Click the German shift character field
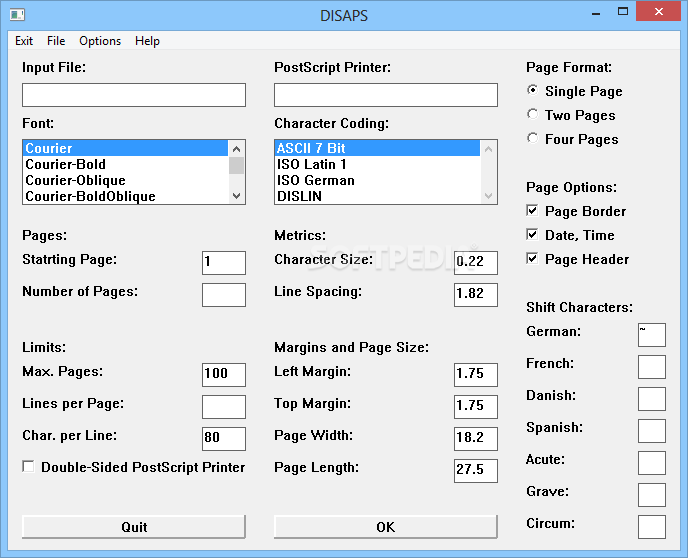 tap(652, 335)
